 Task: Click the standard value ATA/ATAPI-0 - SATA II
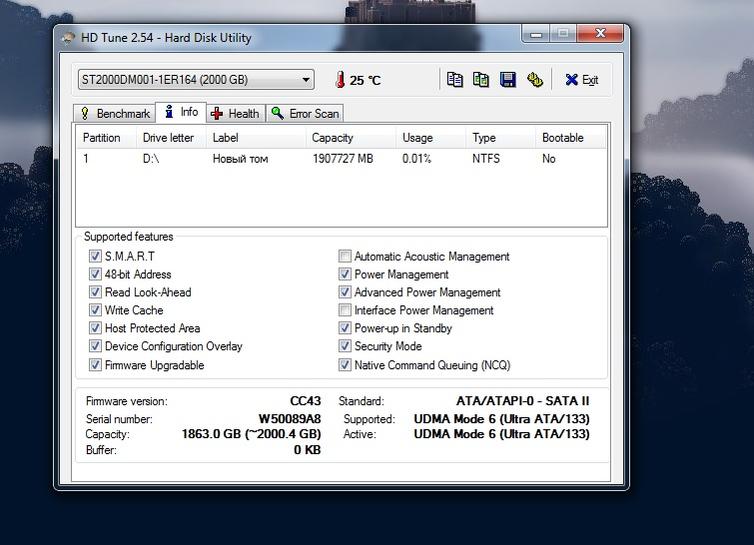point(523,401)
